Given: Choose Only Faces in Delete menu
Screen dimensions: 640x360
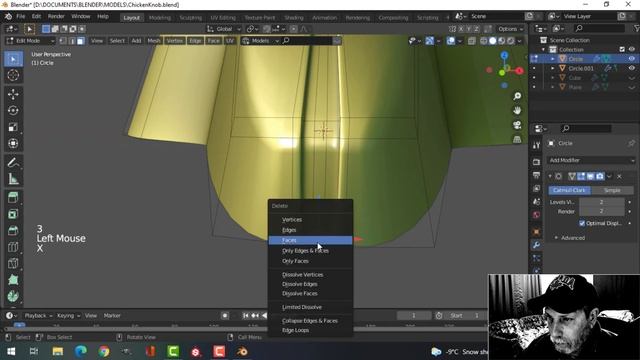Looking at the screenshot, I should click(295, 261).
